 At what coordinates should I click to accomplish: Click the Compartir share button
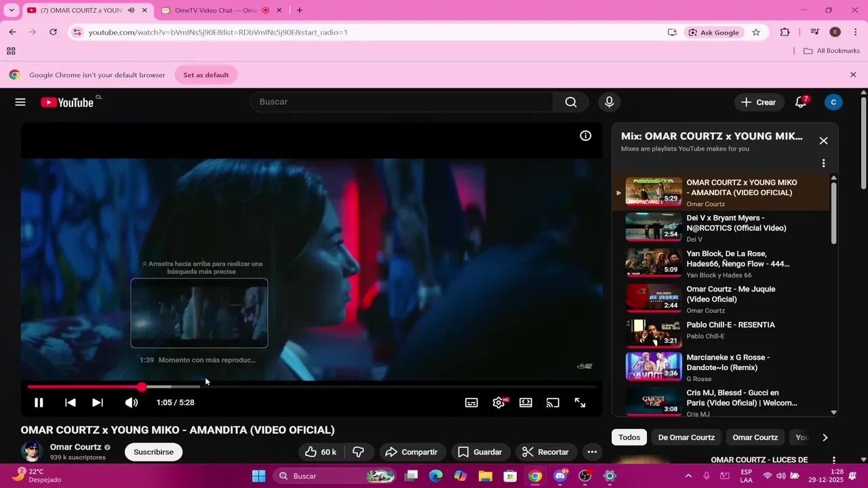pos(412,452)
